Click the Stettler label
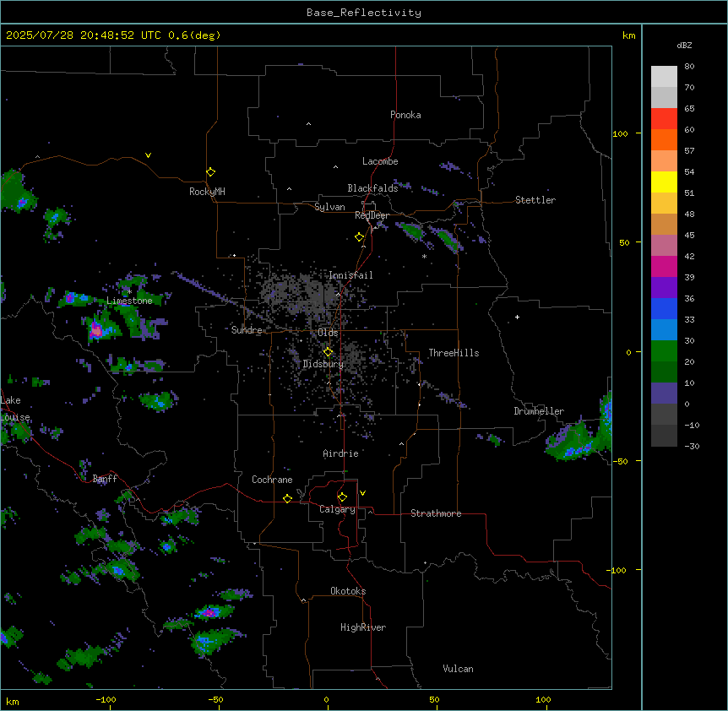This screenshot has width=728, height=711. tap(535, 200)
